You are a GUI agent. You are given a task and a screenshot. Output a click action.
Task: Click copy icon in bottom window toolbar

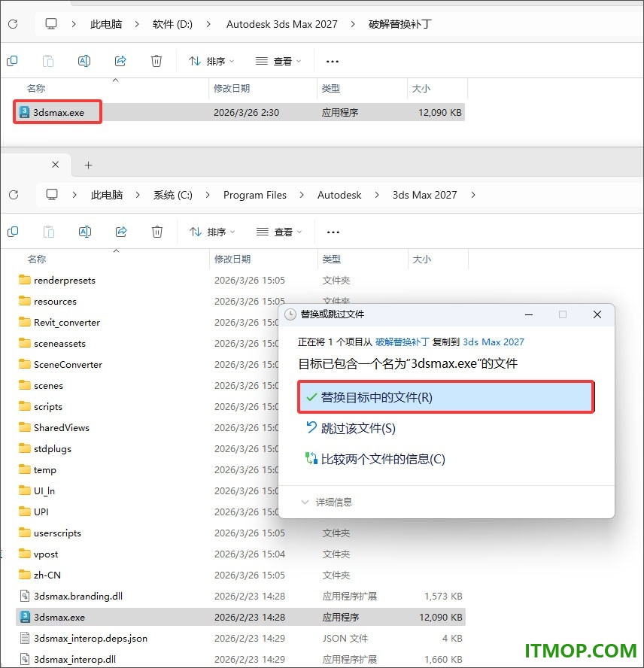pyautogui.click(x=14, y=232)
